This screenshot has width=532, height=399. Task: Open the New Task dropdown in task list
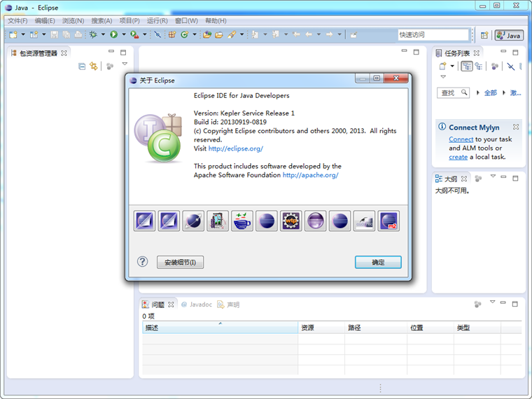pos(452,66)
